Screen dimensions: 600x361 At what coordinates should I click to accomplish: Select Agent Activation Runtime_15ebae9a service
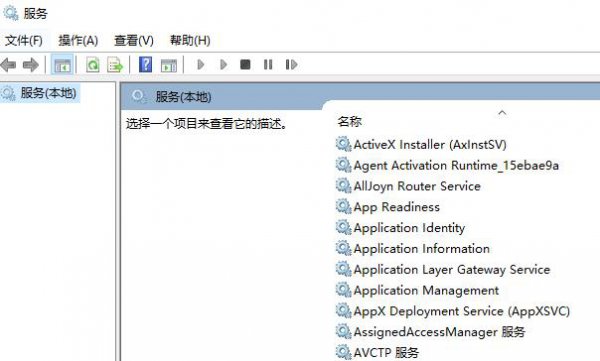point(456,165)
